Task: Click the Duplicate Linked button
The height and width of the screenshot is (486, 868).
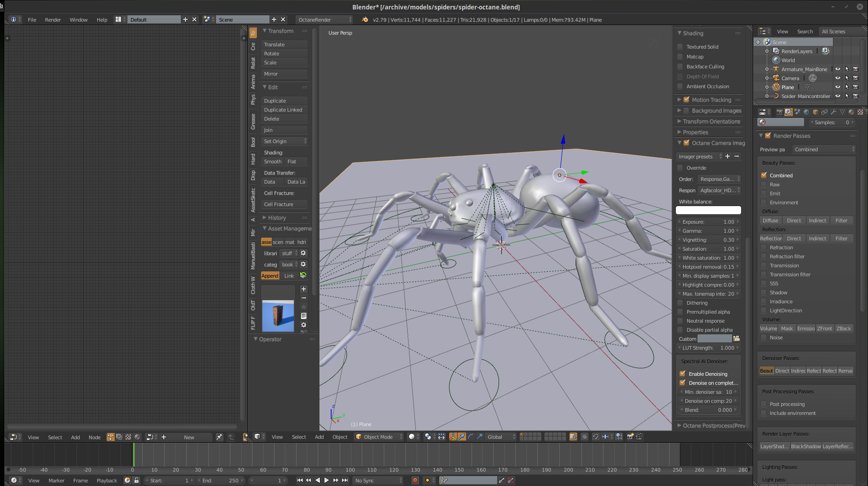Action: [x=284, y=110]
